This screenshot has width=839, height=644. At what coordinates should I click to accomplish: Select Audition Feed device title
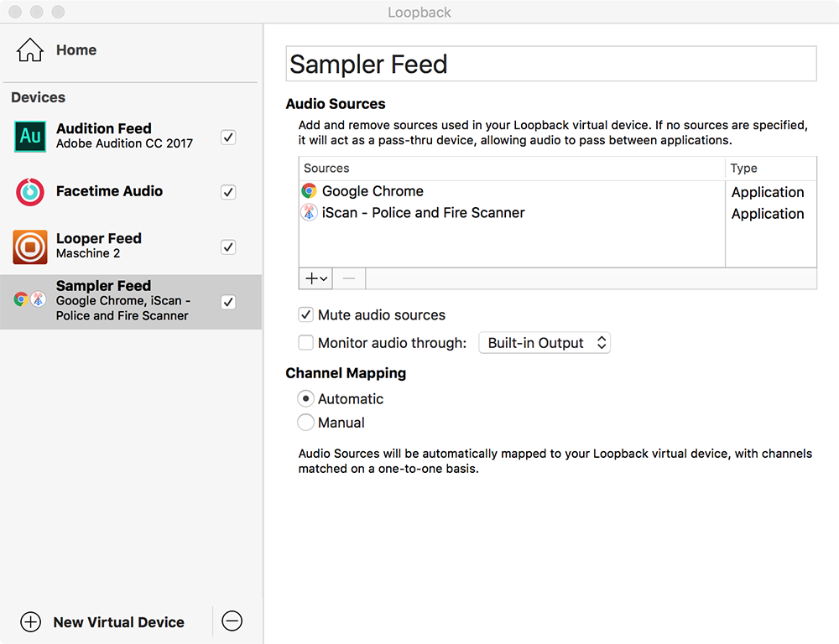pyautogui.click(x=104, y=128)
